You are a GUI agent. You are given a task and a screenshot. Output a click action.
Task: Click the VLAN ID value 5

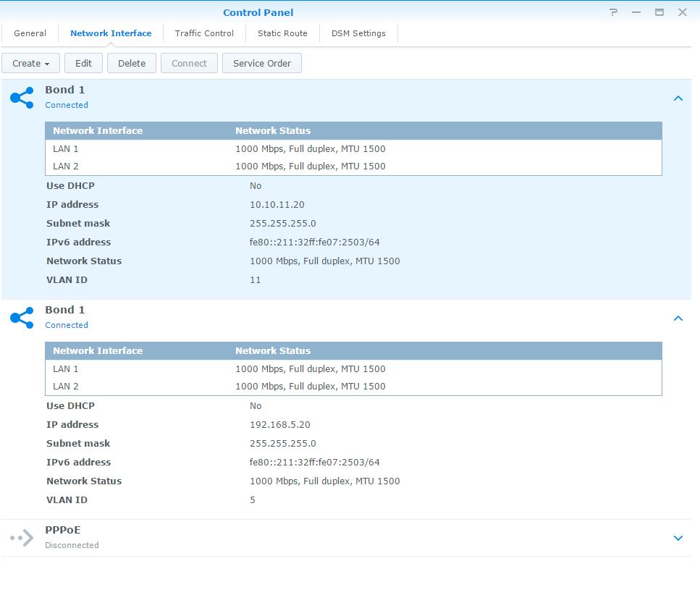point(253,500)
